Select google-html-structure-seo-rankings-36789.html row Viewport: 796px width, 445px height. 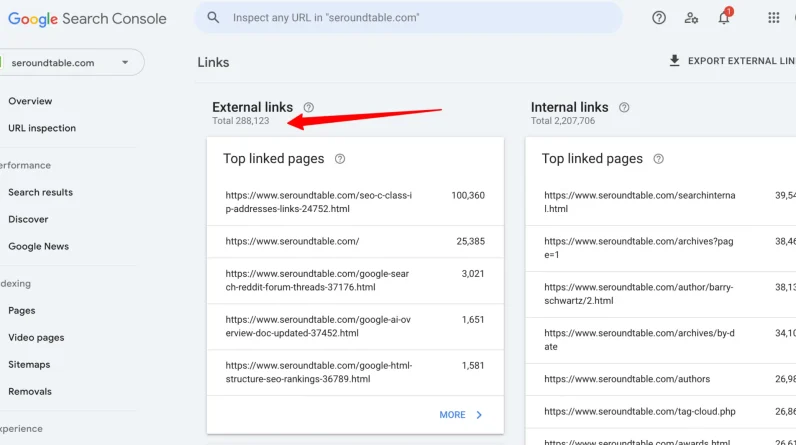click(x=355, y=372)
